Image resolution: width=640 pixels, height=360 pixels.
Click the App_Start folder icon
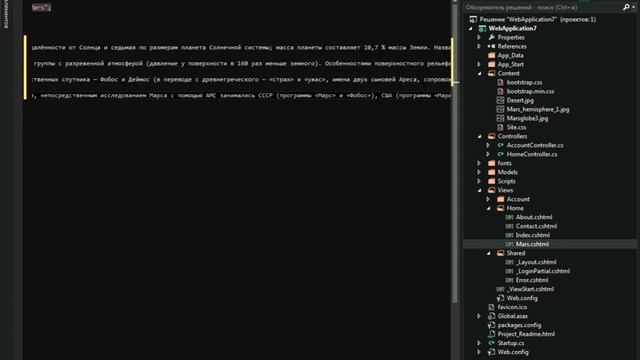[x=491, y=64]
